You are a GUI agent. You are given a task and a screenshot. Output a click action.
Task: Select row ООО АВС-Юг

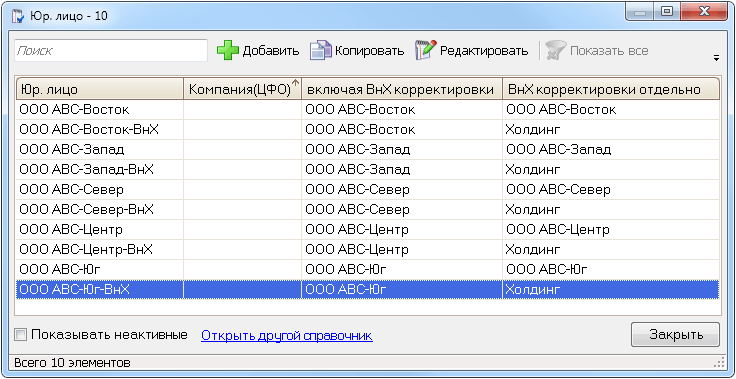(368, 270)
